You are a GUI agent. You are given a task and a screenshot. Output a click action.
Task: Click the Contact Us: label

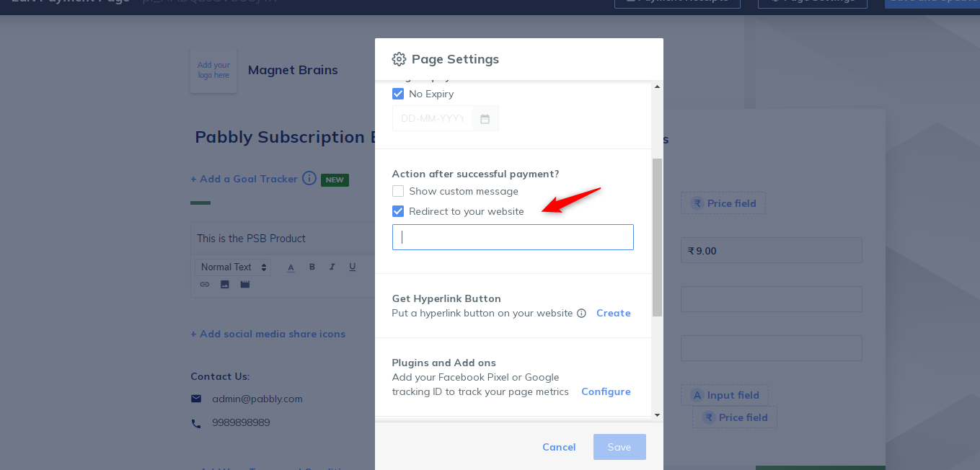coord(220,376)
